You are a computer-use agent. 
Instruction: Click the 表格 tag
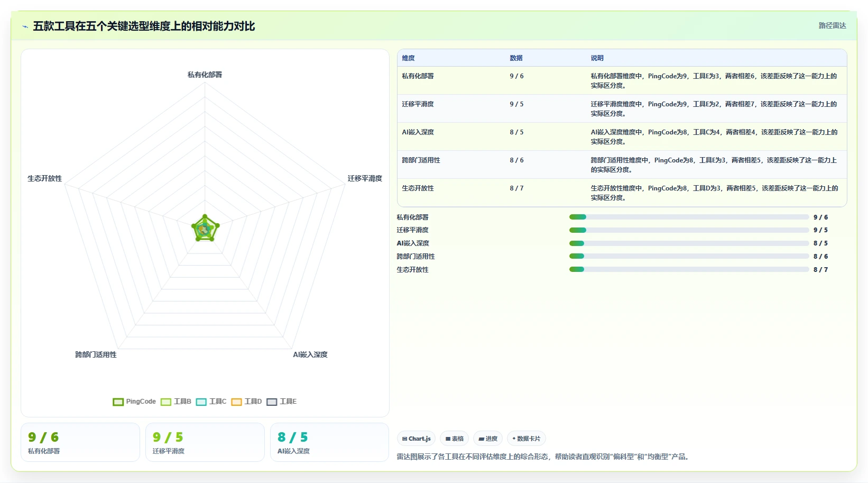point(454,439)
